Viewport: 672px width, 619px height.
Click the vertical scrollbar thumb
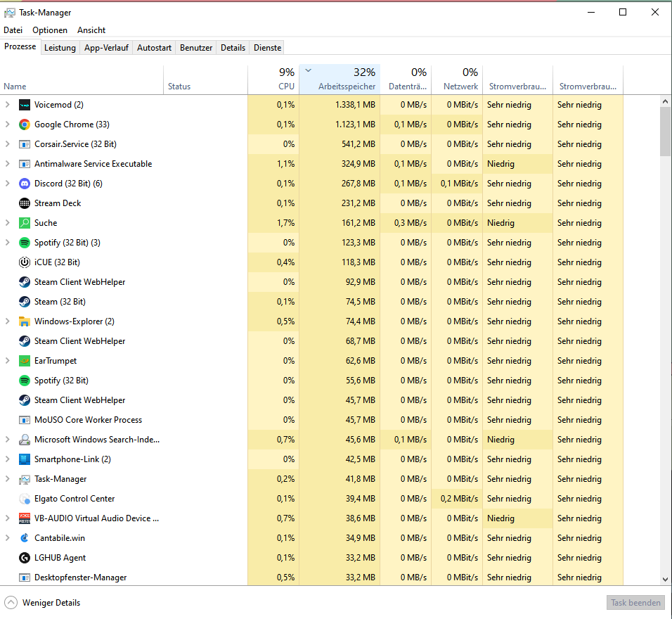pyautogui.click(x=665, y=132)
